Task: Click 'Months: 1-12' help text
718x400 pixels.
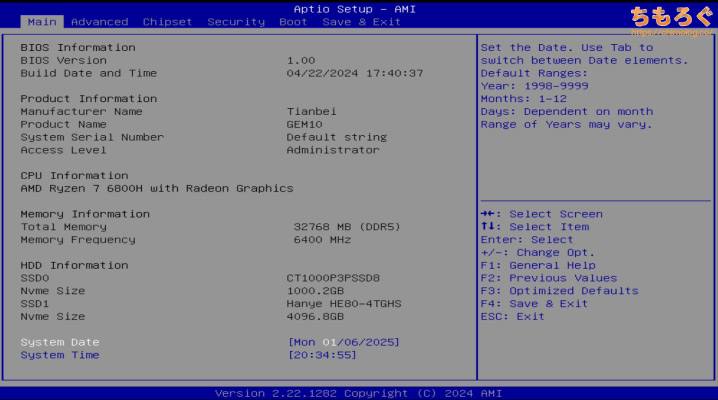Action: pyautogui.click(x=524, y=98)
